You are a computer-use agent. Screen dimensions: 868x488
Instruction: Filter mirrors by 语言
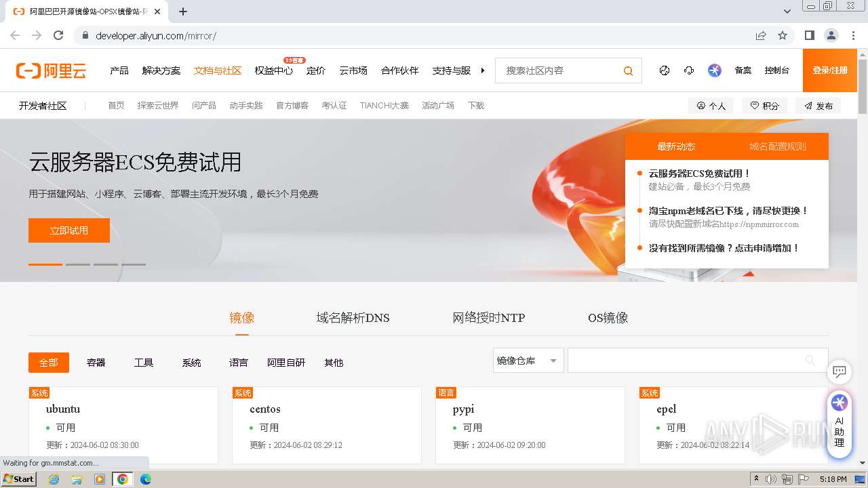click(239, 363)
